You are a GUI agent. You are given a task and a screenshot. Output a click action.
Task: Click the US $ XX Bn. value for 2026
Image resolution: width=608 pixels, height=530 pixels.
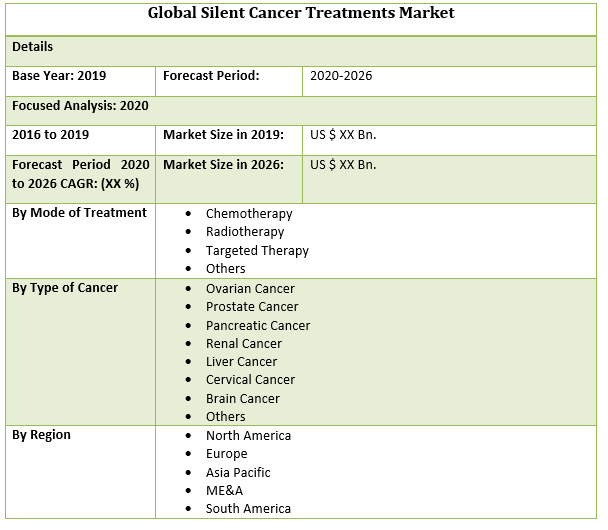pos(343,165)
